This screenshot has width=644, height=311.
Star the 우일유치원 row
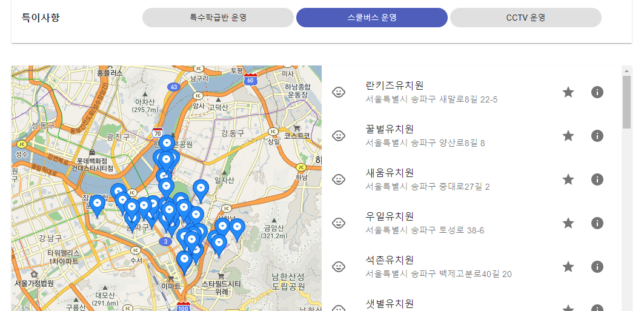568,223
